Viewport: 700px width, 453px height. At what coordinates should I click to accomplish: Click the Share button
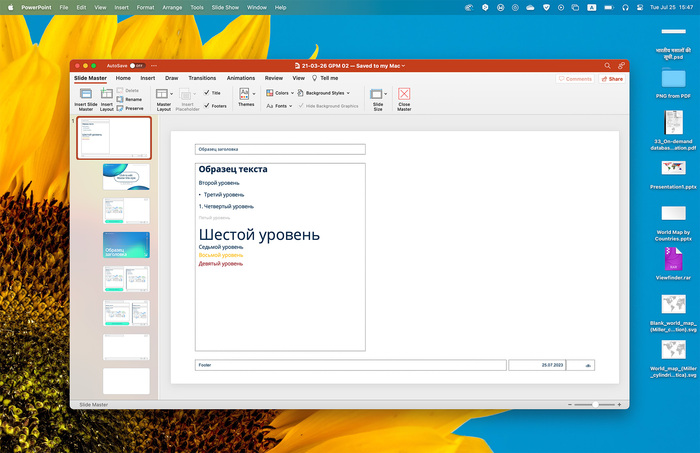pos(612,79)
